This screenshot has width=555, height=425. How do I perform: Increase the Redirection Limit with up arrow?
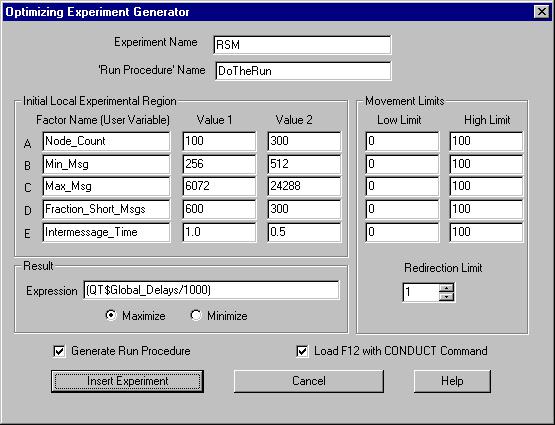coord(447,287)
